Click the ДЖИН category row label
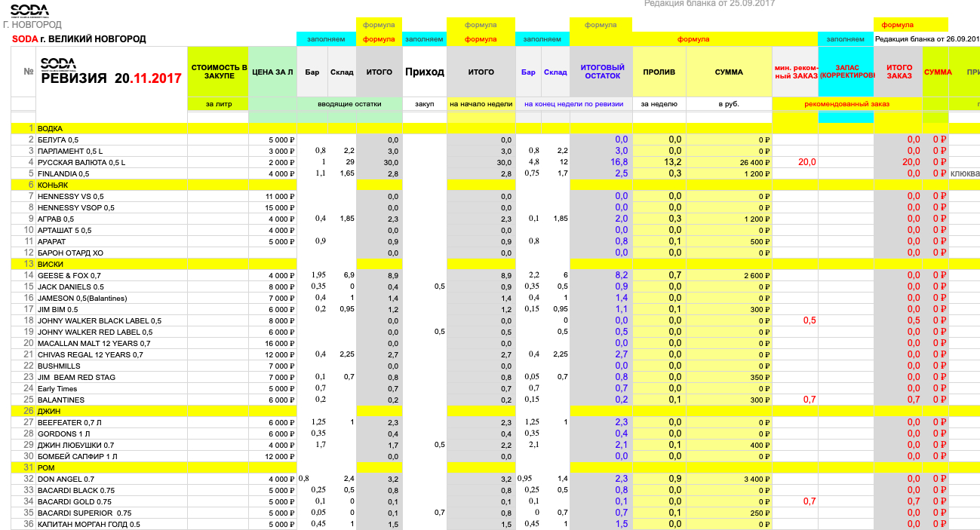 point(48,412)
